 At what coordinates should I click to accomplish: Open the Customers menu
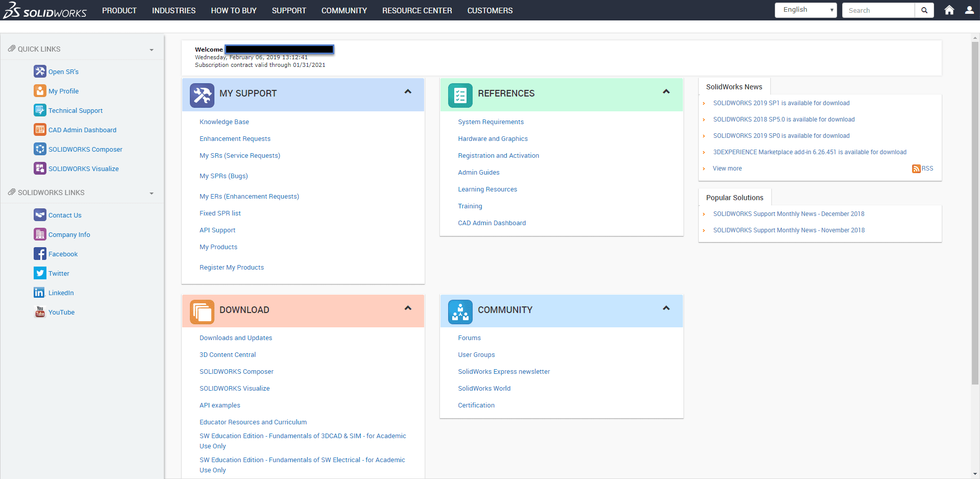[490, 10]
